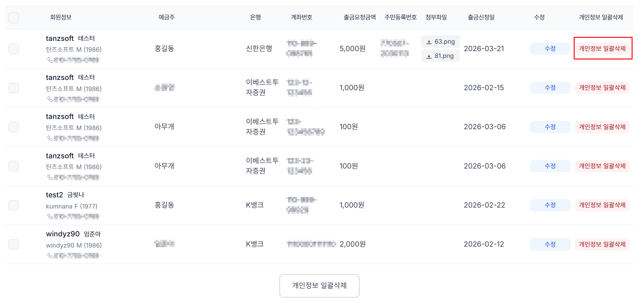Click 수정 for the windyz90 row

[x=550, y=244]
